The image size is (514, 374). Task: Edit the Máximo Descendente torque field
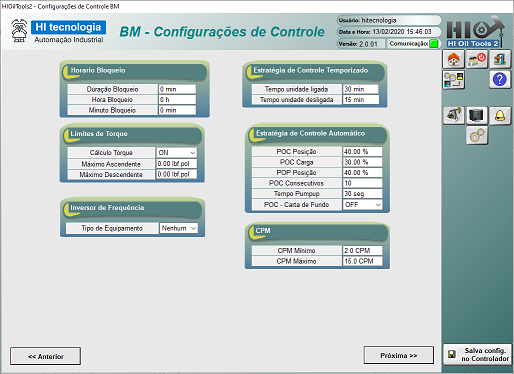tap(177, 174)
